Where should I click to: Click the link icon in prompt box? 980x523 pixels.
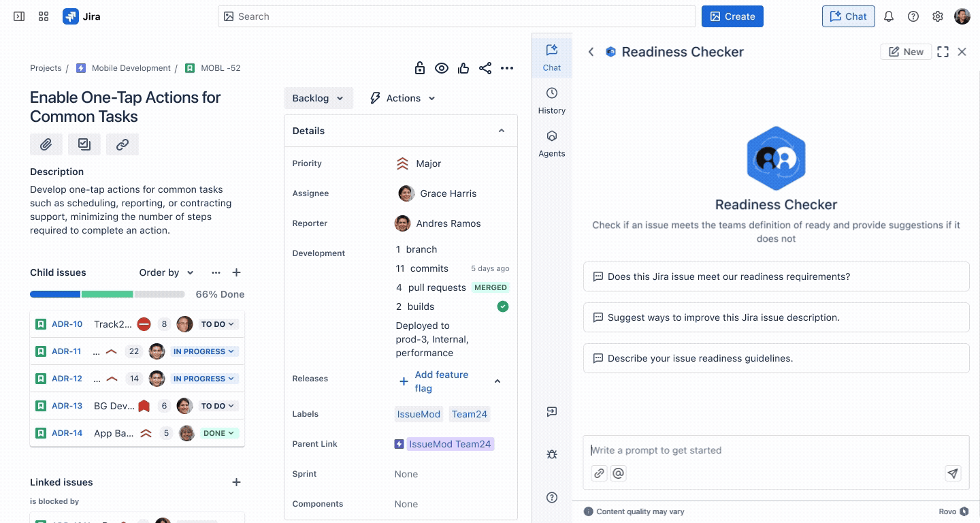599,473
